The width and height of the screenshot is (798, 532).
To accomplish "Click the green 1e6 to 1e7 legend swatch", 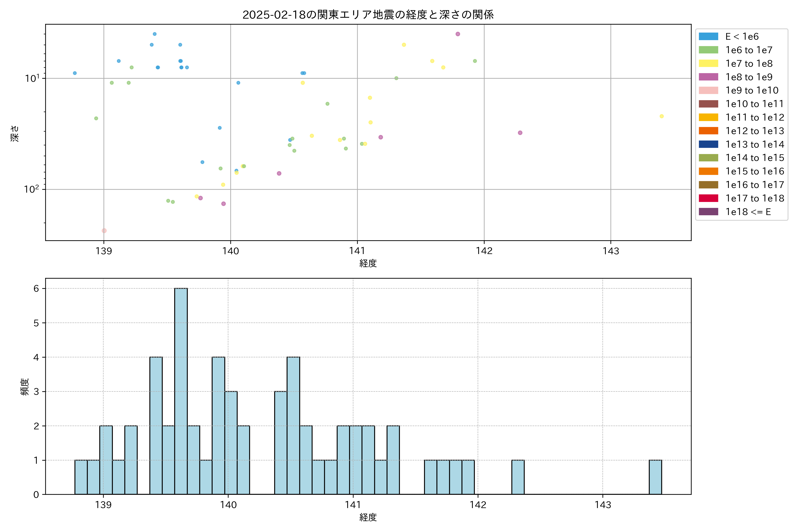I will coord(708,50).
